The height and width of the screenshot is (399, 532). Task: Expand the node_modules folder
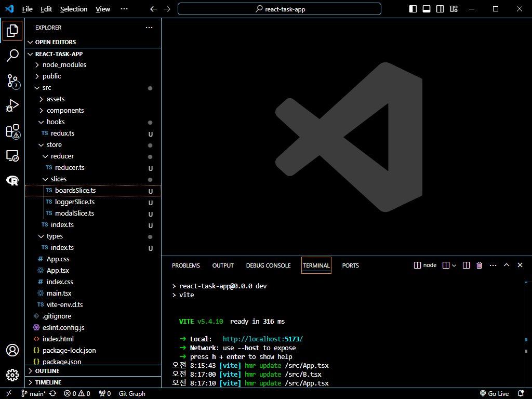click(x=93, y=65)
